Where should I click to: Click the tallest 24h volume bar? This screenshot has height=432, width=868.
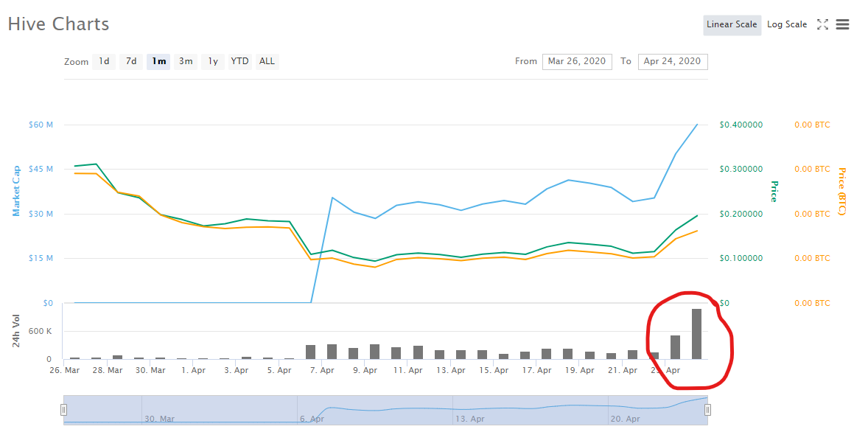696,333
